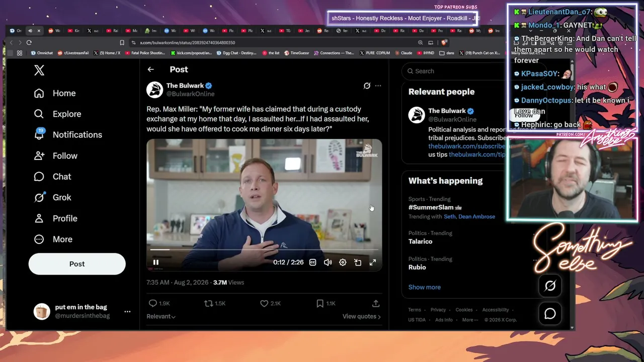Bookmark this page from the address bar
The height and width of the screenshot is (362, 644).
[x=122, y=43]
